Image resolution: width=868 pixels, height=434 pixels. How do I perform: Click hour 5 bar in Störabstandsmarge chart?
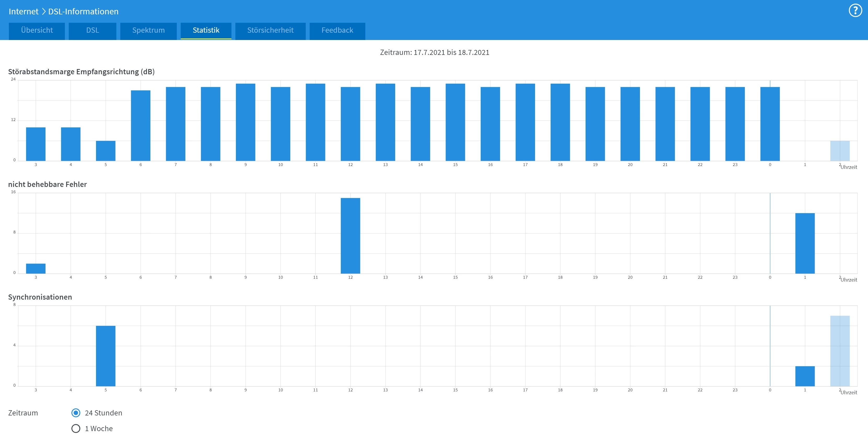[105, 151]
